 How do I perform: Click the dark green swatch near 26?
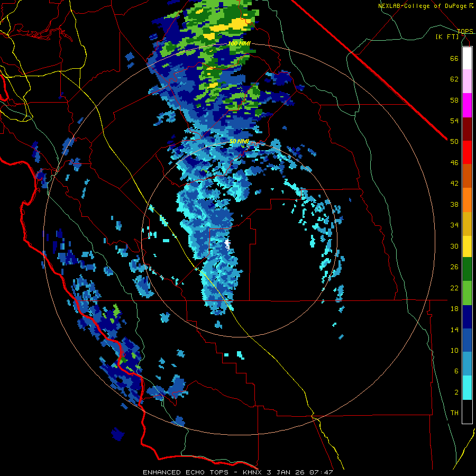tap(467, 269)
